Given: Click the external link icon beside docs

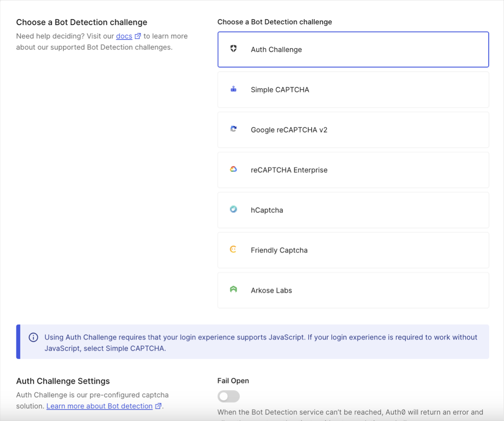Looking at the screenshot, I should click(x=138, y=36).
